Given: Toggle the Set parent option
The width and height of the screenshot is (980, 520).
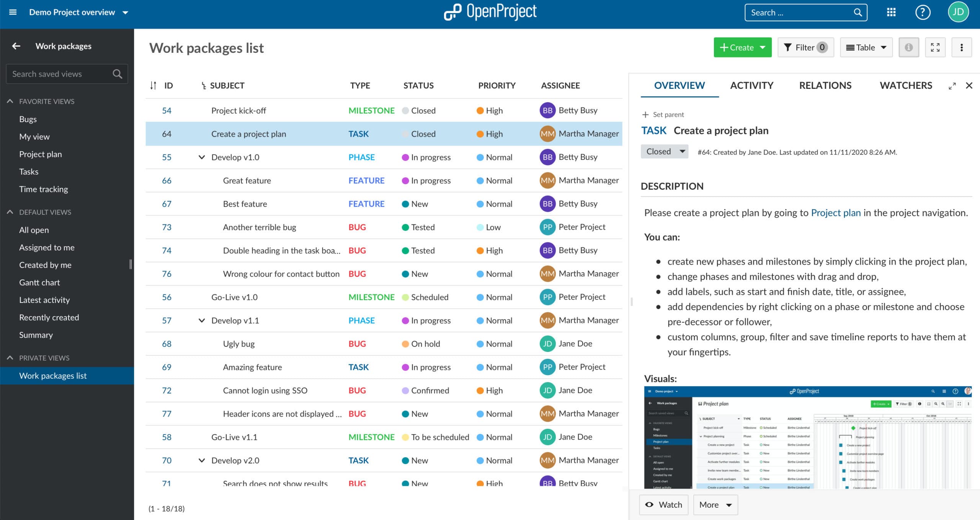Looking at the screenshot, I should [x=664, y=114].
